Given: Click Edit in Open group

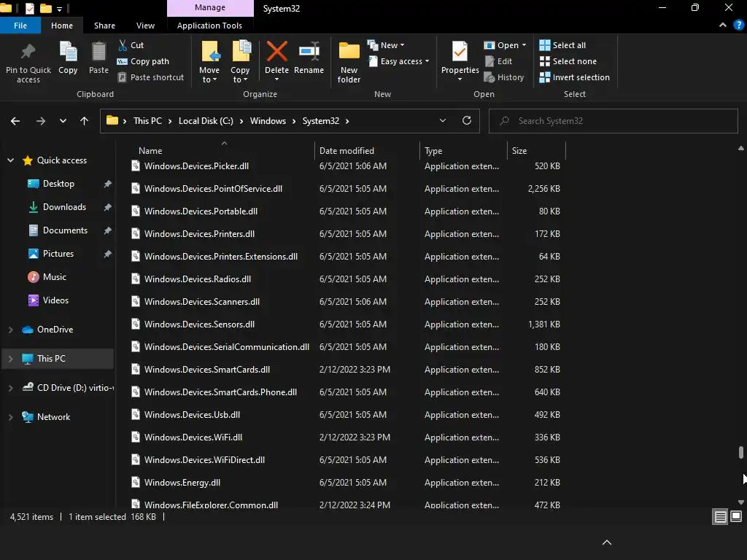Looking at the screenshot, I should [498, 61].
